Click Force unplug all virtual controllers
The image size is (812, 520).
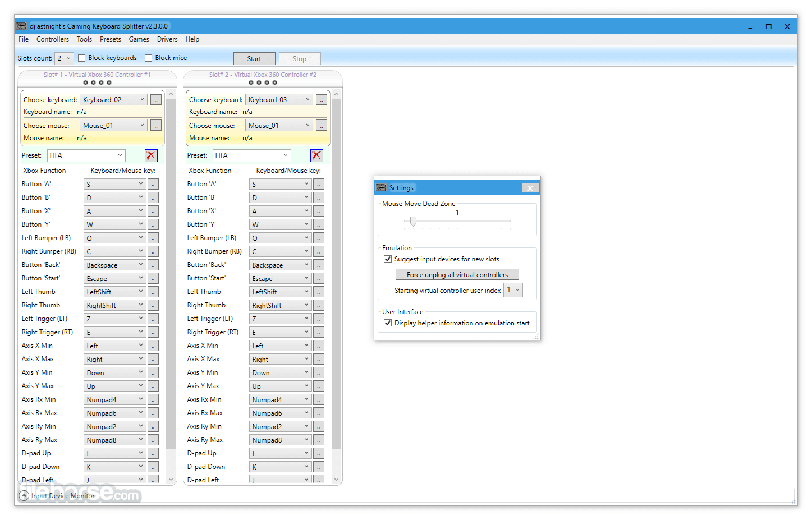click(457, 275)
